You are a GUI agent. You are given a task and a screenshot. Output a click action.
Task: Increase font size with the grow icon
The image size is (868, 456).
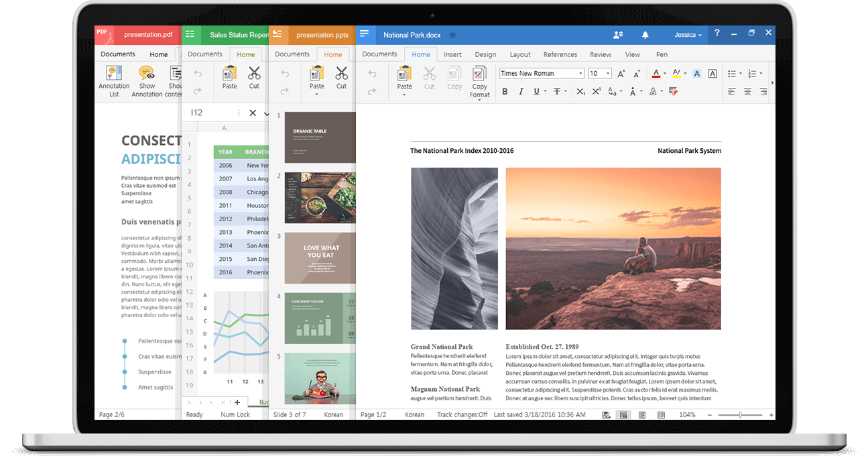621,74
